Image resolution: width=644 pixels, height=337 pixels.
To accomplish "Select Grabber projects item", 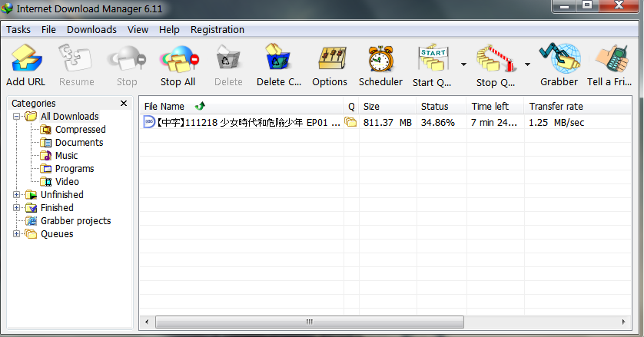I will tap(75, 221).
